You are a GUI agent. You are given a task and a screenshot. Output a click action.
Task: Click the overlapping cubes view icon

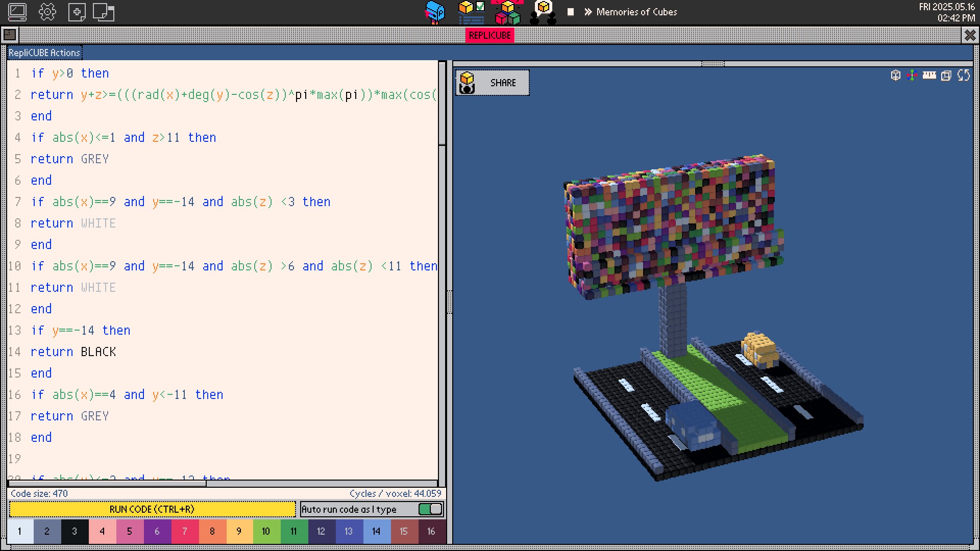(946, 76)
